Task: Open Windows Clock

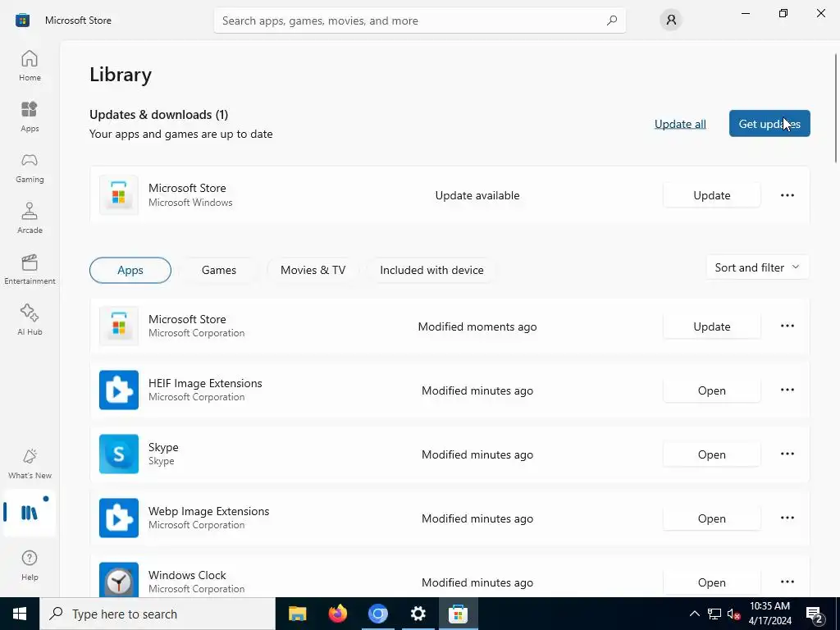Action: [711, 582]
